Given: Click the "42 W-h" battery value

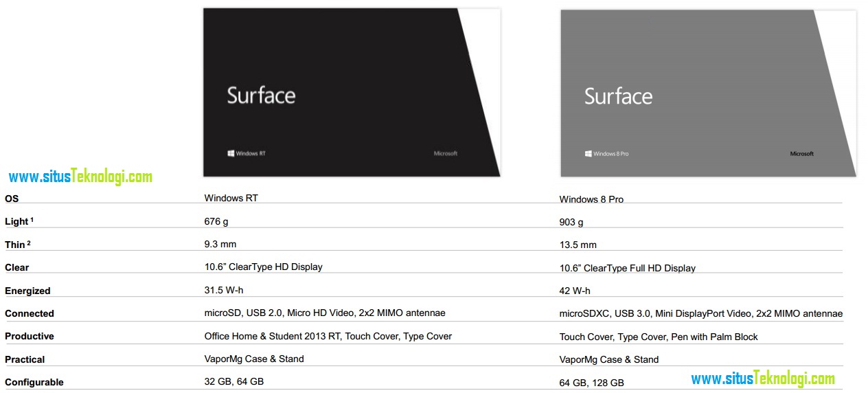Looking at the screenshot, I should 575,291.
